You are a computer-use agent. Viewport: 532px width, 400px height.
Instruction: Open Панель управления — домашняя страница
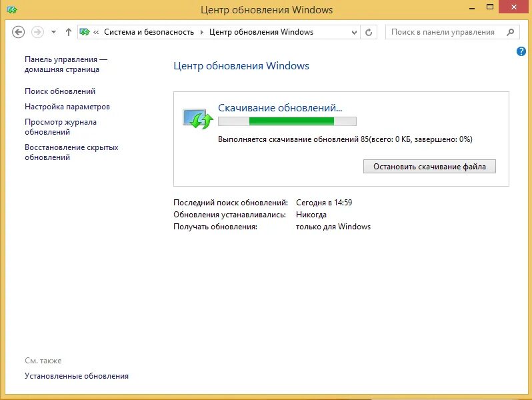pyautogui.click(x=66, y=64)
